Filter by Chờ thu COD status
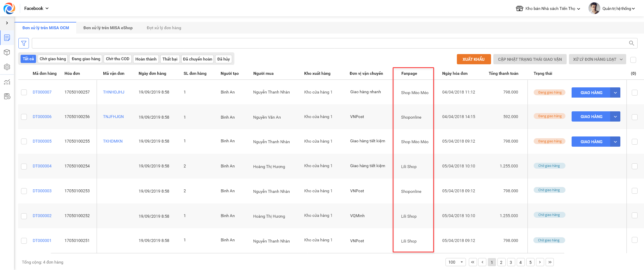Screen dimensions: 644x270 click(118, 59)
